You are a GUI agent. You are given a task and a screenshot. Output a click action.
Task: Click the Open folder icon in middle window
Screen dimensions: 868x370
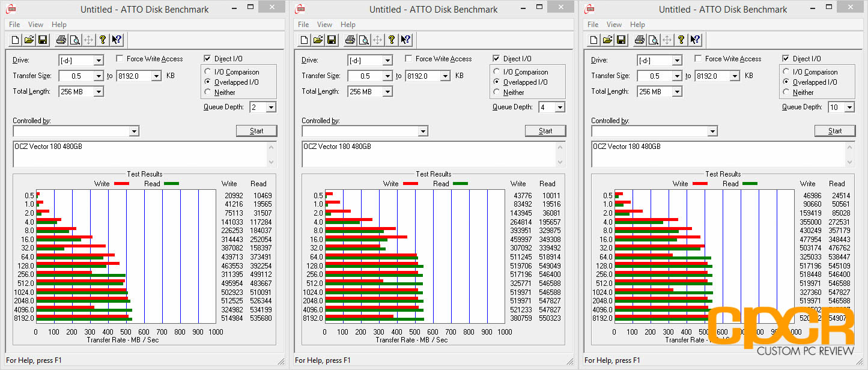pyautogui.click(x=318, y=40)
